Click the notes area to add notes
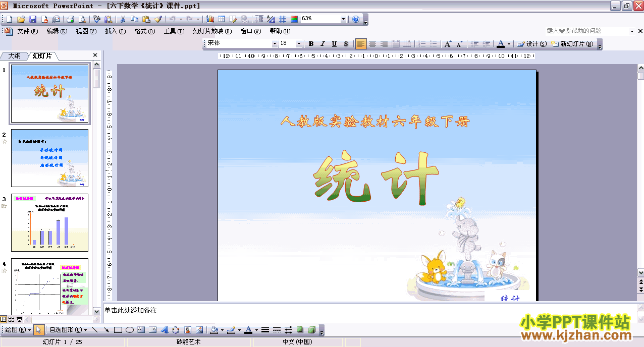The image size is (644, 347). point(370,313)
